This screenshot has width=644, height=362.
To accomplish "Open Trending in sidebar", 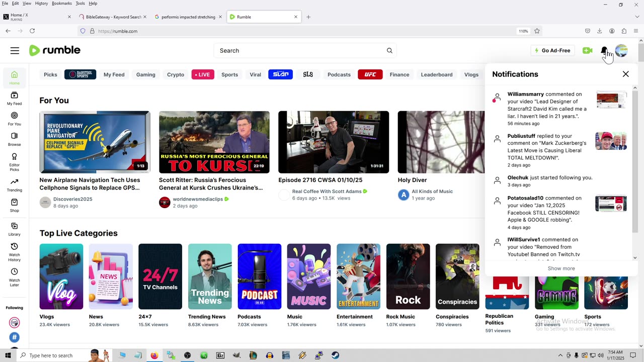I will (15, 186).
